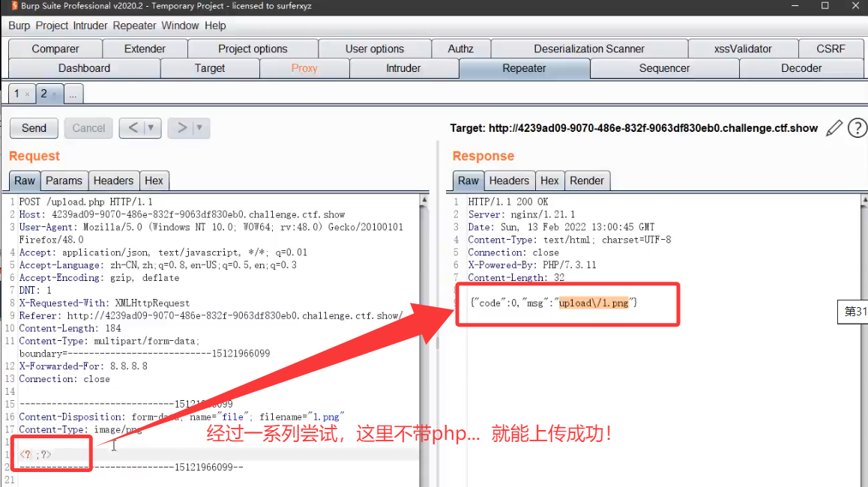868x487 pixels.
Task: Open the Decoder tab
Action: [x=801, y=68]
